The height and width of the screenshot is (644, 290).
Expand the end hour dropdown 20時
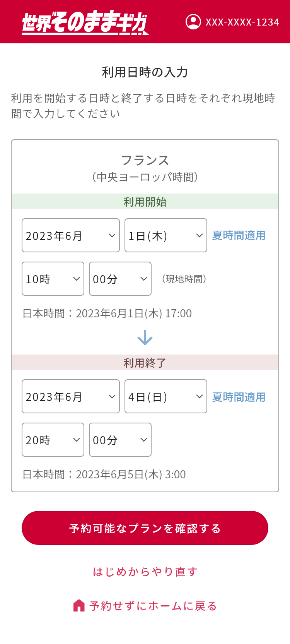[x=53, y=440]
